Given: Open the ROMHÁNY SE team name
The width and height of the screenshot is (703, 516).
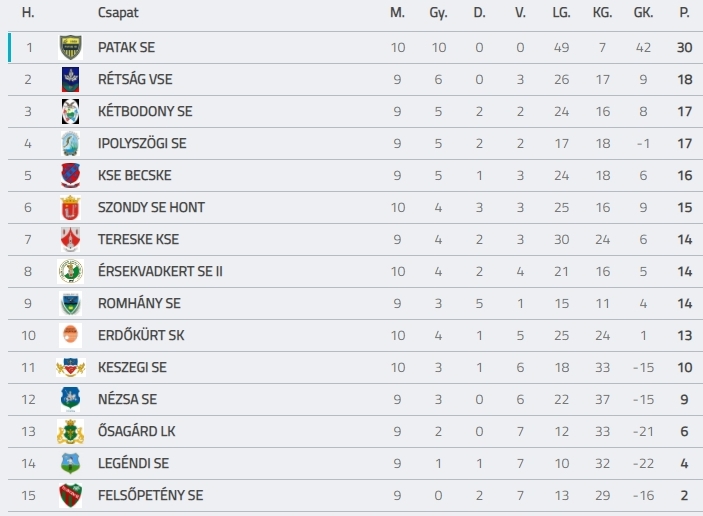Looking at the screenshot, I should click(139, 304).
